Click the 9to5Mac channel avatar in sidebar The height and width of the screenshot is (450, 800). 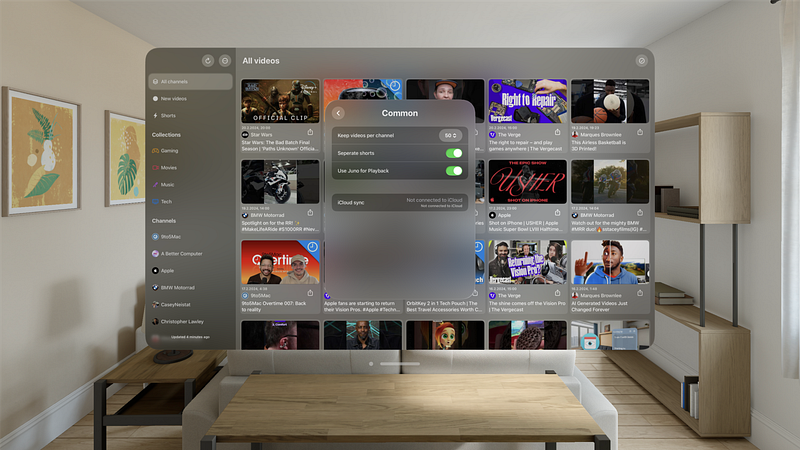(x=155, y=237)
